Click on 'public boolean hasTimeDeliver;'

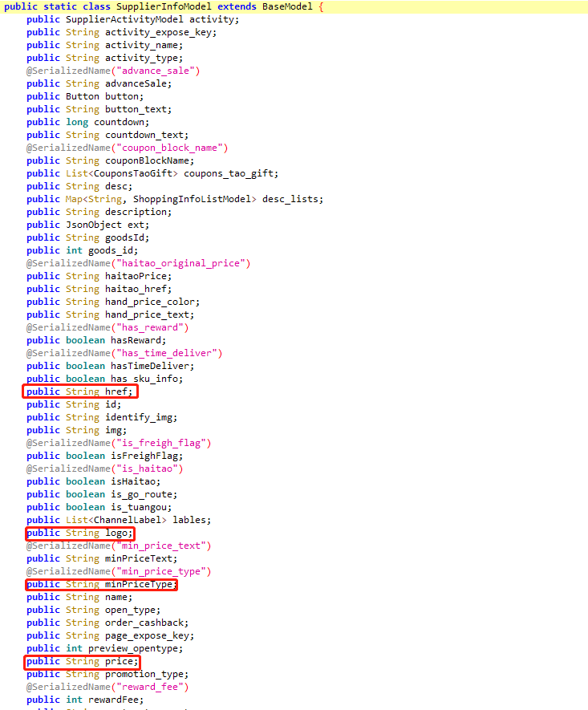(110, 366)
